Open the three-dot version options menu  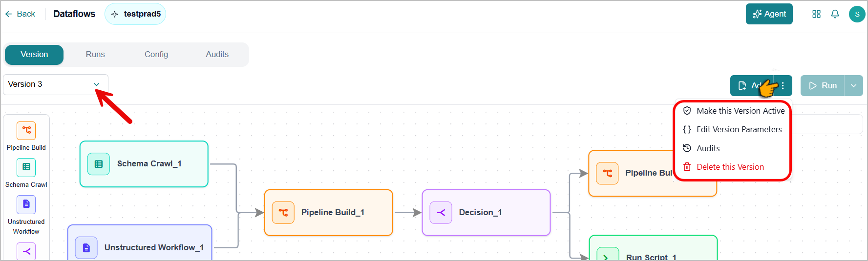click(x=783, y=86)
